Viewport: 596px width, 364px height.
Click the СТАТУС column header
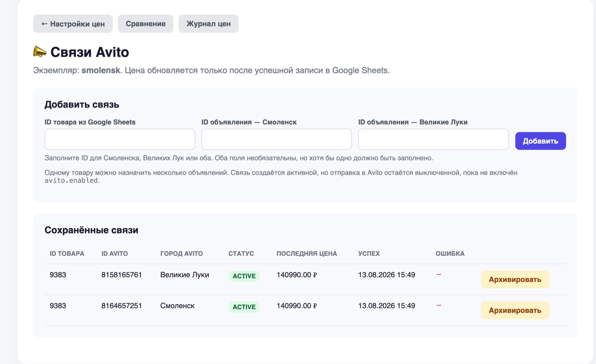pos(241,254)
